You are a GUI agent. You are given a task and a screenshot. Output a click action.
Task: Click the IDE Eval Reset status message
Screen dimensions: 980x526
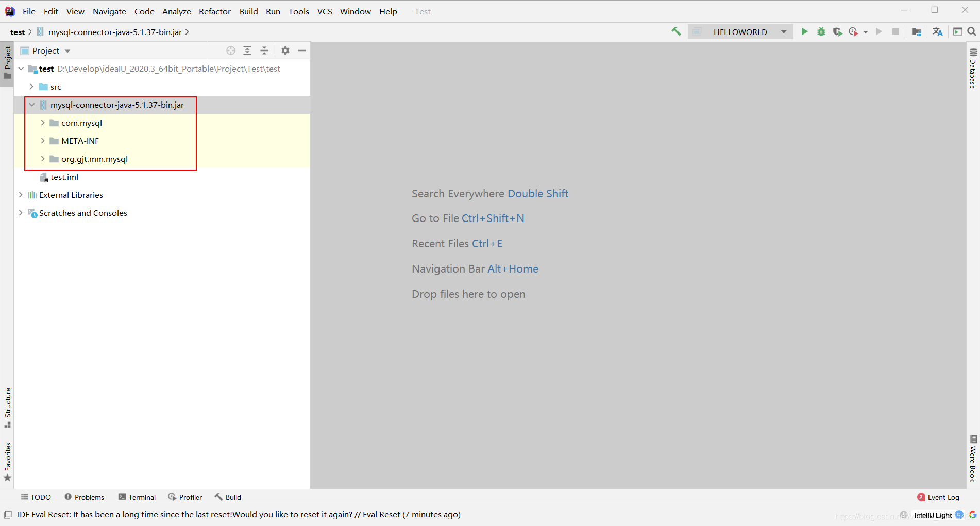point(239,514)
